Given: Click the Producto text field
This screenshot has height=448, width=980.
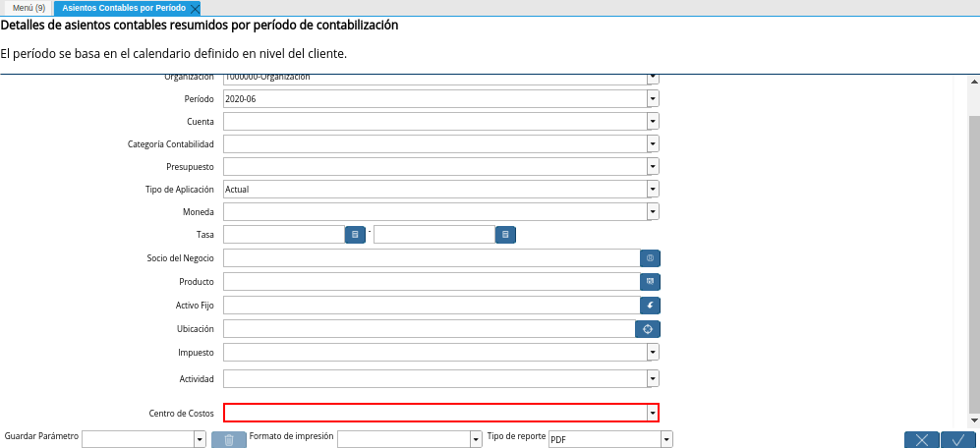Looking at the screenshot, I should (x=432, y=282).
